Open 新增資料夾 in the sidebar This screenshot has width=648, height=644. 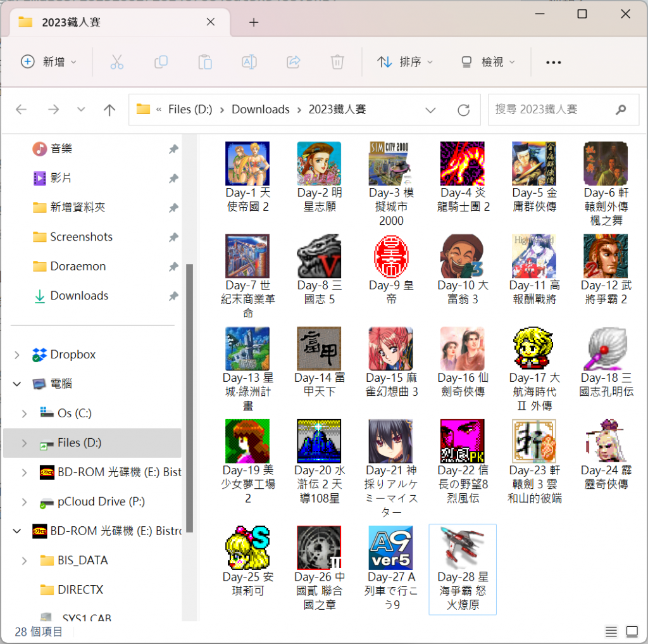(77, 207)
